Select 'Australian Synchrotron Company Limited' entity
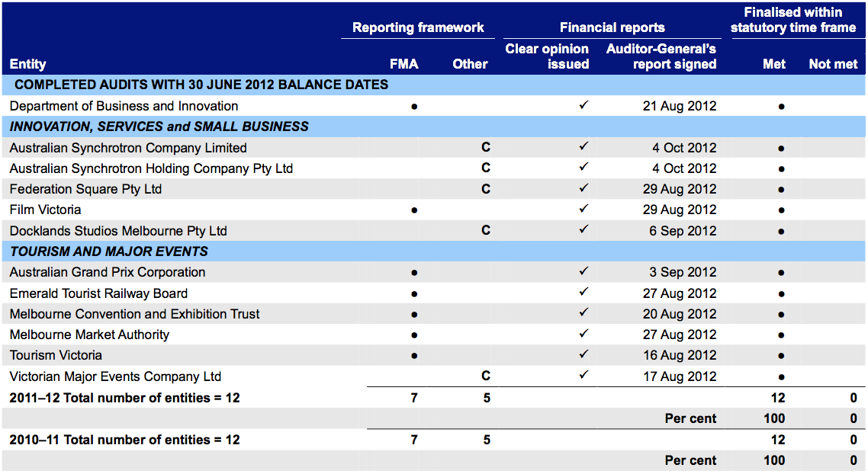The height and width of the screenshot is (474, 868). click(x=128, y=149)
